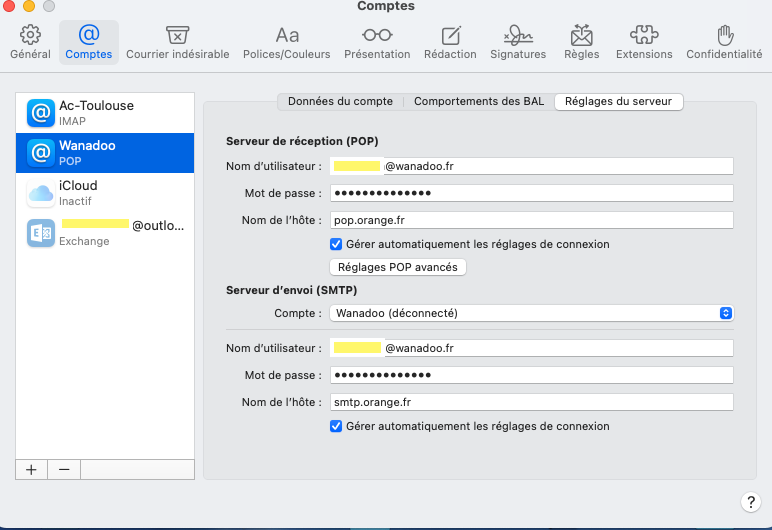Select the Ac-Toulouse IMAP account
Viewport: 772px width, 530px height.
[x=105, y=113]
